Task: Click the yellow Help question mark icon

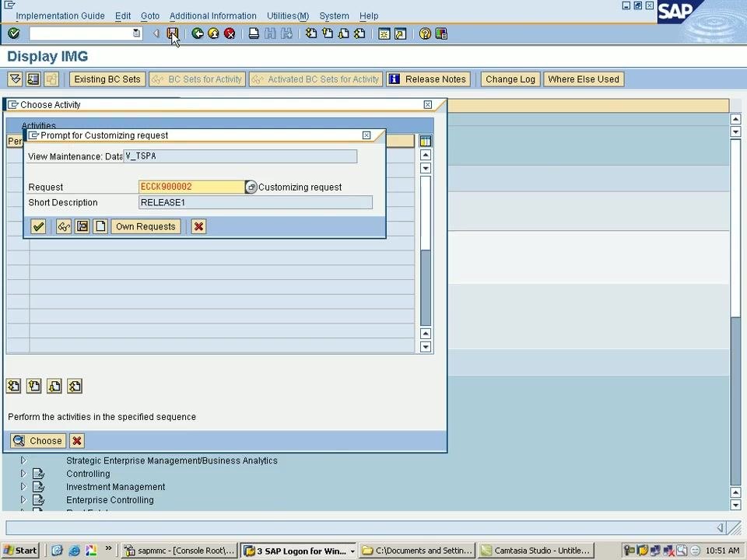Action: [425, 33]
